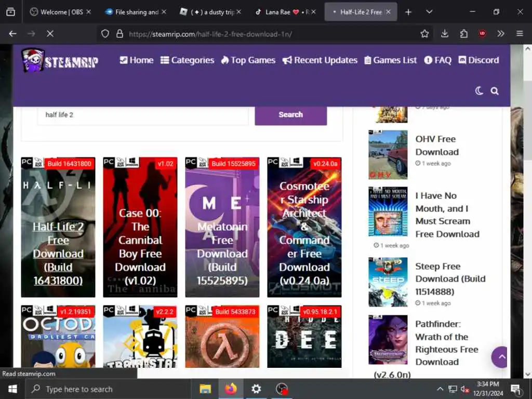Open the OHV Free Download link
Screen dimensions: 532x399
click(x=437, y=145)
